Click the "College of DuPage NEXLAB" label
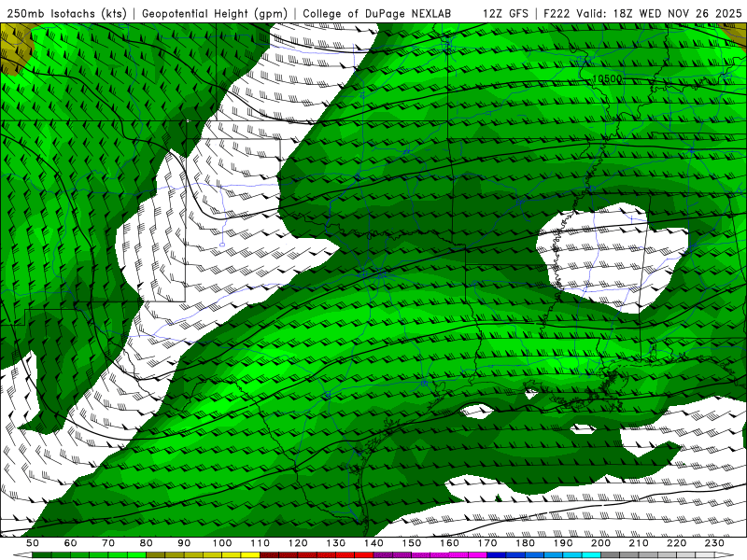The image size is (747, 560). click(x=376, y=14)
